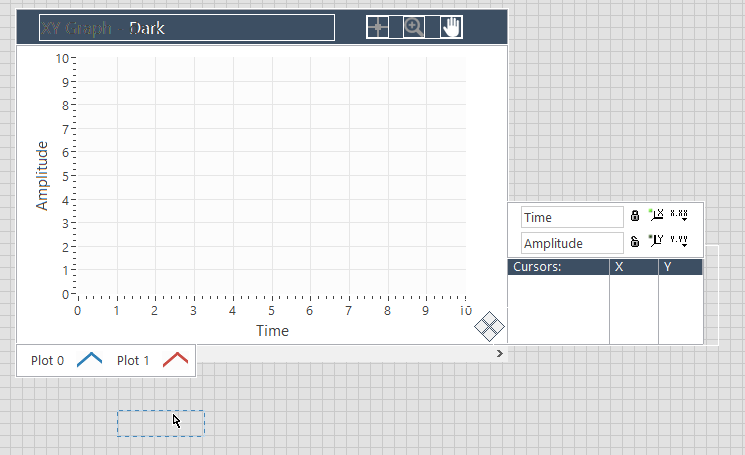Click the x-axis minimum value 0
This screenshot has height=455, width=745.
click(x=77, y=311)
